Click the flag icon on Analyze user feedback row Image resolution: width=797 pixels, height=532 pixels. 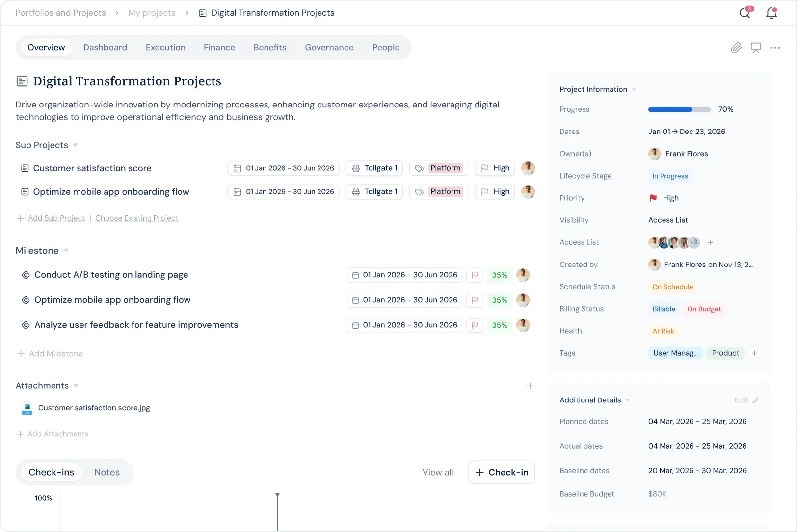coord(475,325)
